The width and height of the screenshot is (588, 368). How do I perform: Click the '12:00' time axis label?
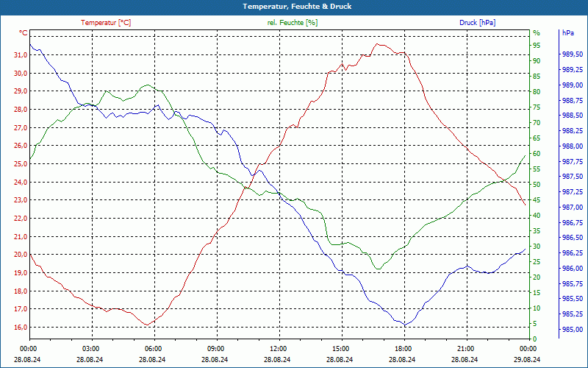pyautogui.click(x=278, y=349)
